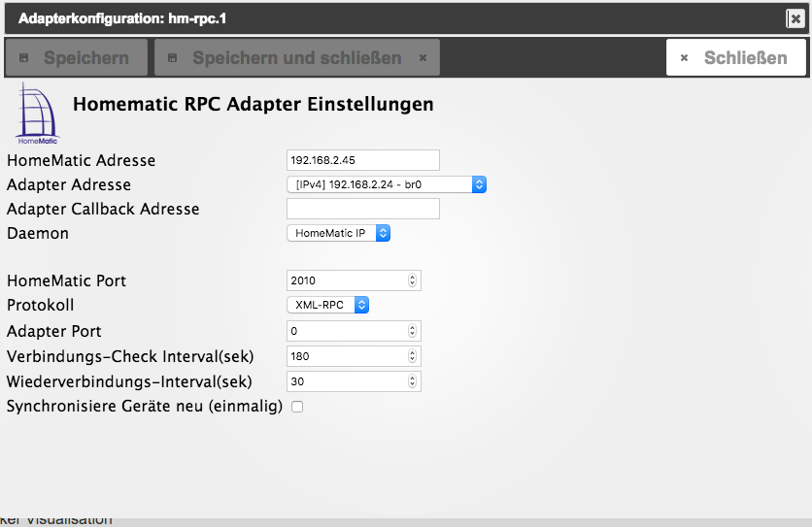Click the Daemon label
This screenshot has width=812, height=527.
click(x=38, y=233)
